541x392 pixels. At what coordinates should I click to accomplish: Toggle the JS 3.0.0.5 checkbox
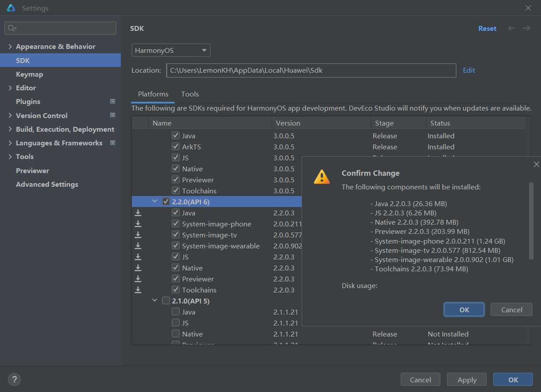[175, 158]
